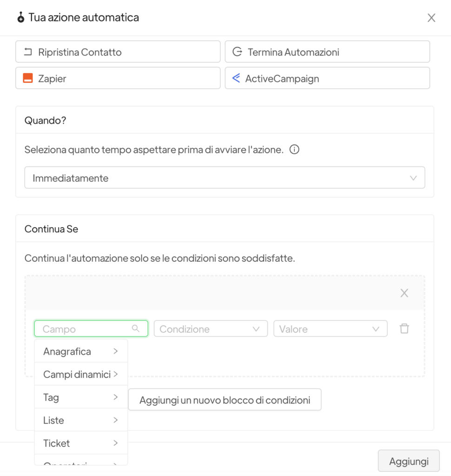Viewport: 451px width, 476px height.
Task: Open the Valore dropdown
Action: (x=330, y=329)
